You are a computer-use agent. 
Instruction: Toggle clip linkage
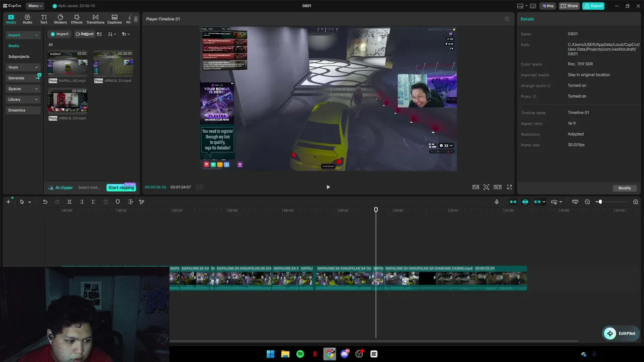[x=537, y=202]
